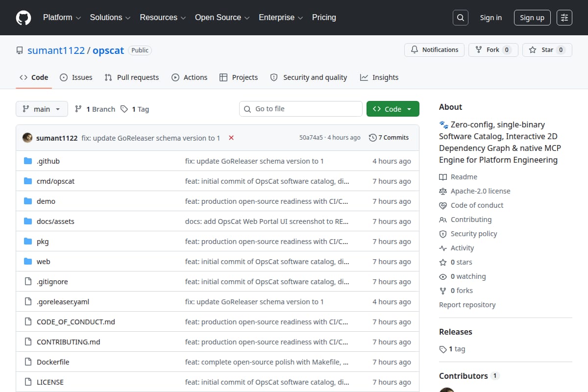
Task: Open the 1 tag link under Releases
Action: (x=452, y=349)
